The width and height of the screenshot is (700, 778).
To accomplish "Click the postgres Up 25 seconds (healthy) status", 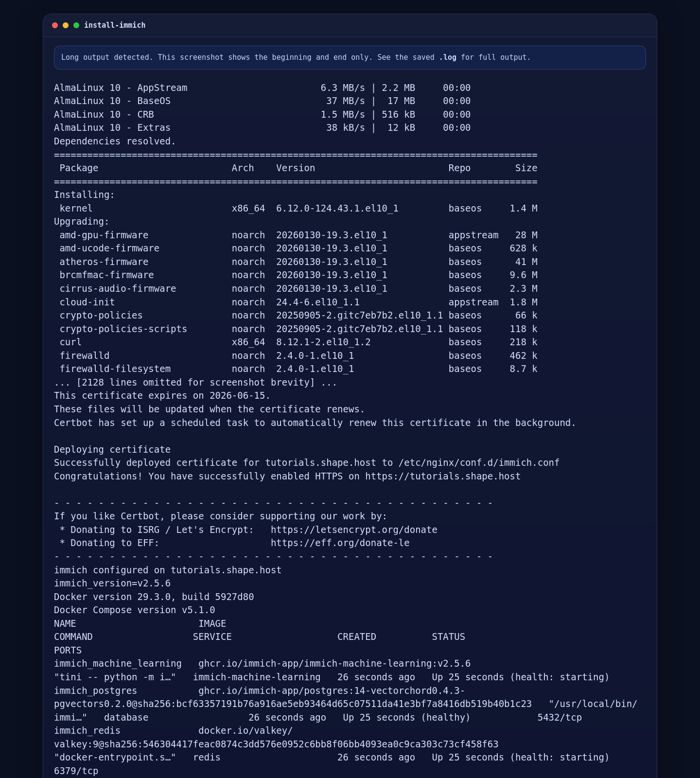I will tap(407, 718).
